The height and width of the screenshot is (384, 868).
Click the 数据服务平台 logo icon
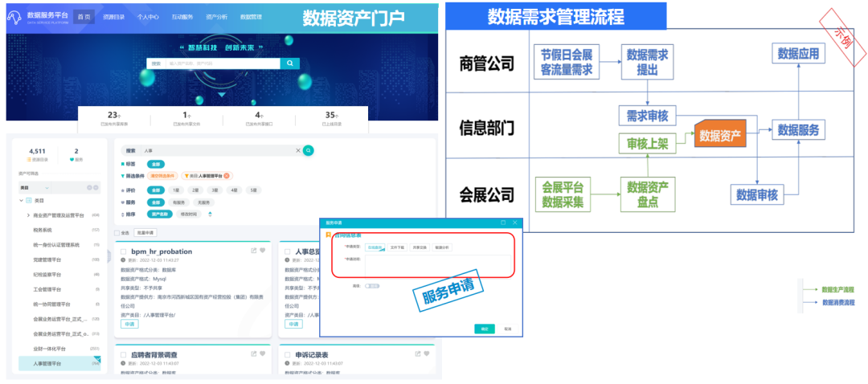(x=16, y=16)
